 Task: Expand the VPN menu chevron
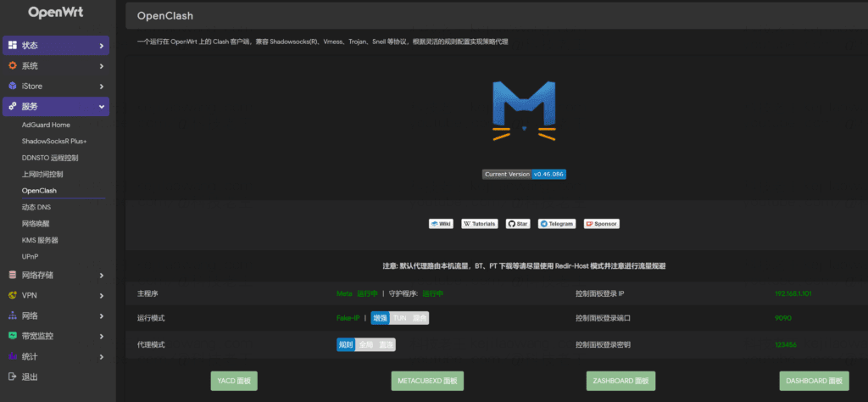click(102, 296)
